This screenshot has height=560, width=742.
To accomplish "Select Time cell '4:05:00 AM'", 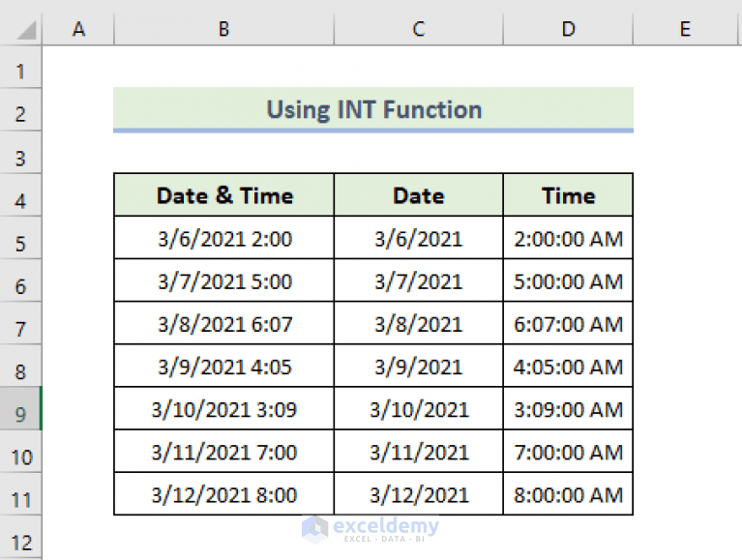I will pos(568,366).
